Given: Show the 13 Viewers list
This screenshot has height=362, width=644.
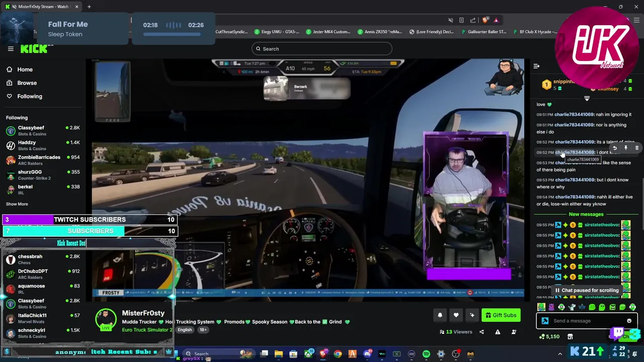Looking at the screenshot, I should tap(456, 332).
